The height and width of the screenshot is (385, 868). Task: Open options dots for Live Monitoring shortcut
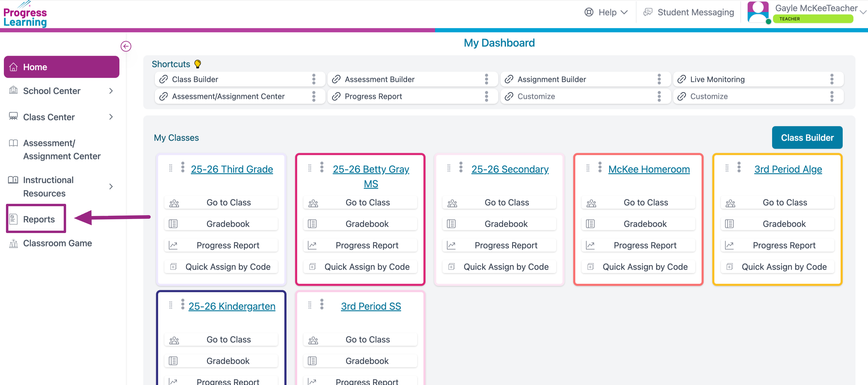[832, 79]
